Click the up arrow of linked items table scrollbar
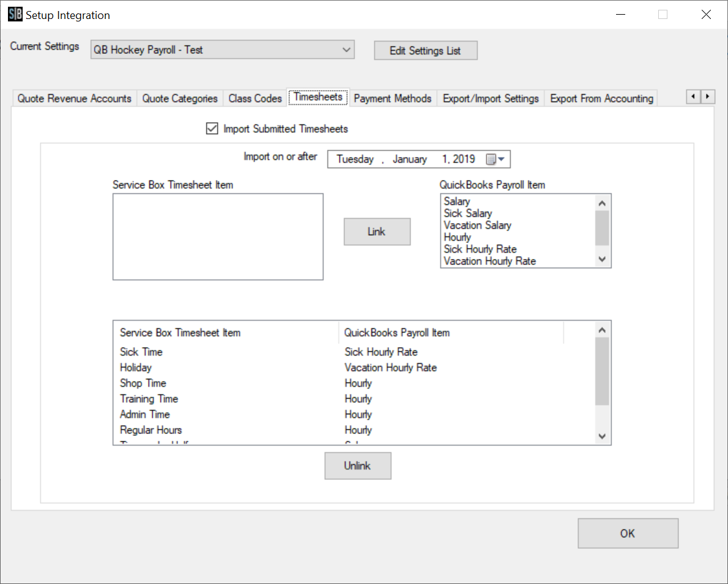Viewport: 728px width, 584px height. (x=602, y=330)
